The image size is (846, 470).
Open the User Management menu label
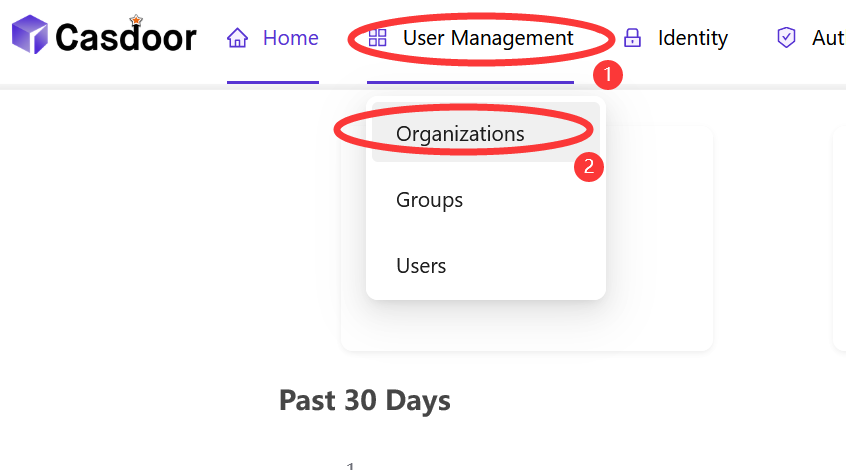(x=488, y=38)
